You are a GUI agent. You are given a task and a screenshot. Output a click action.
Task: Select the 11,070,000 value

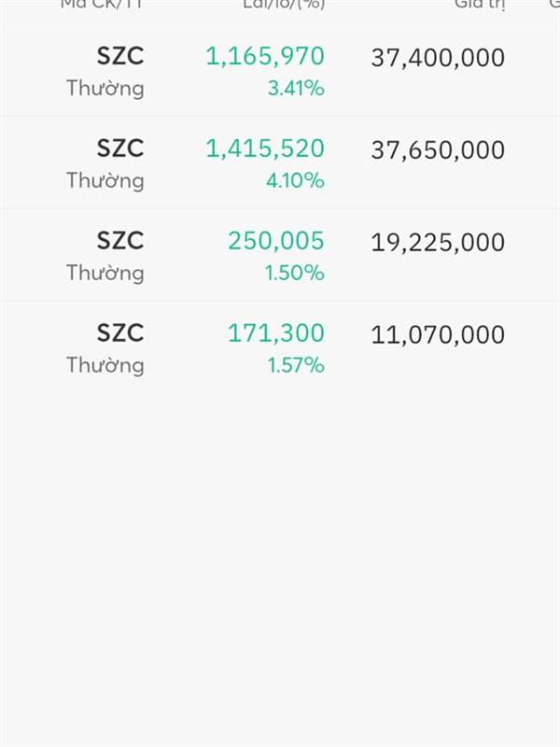[438, 335]
